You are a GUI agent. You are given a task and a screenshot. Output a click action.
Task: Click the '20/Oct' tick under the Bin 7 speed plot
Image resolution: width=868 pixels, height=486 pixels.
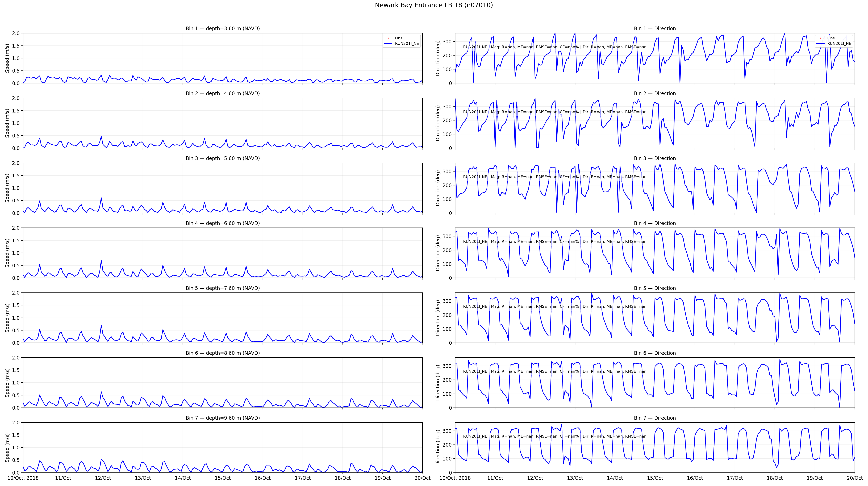[423, 478]
